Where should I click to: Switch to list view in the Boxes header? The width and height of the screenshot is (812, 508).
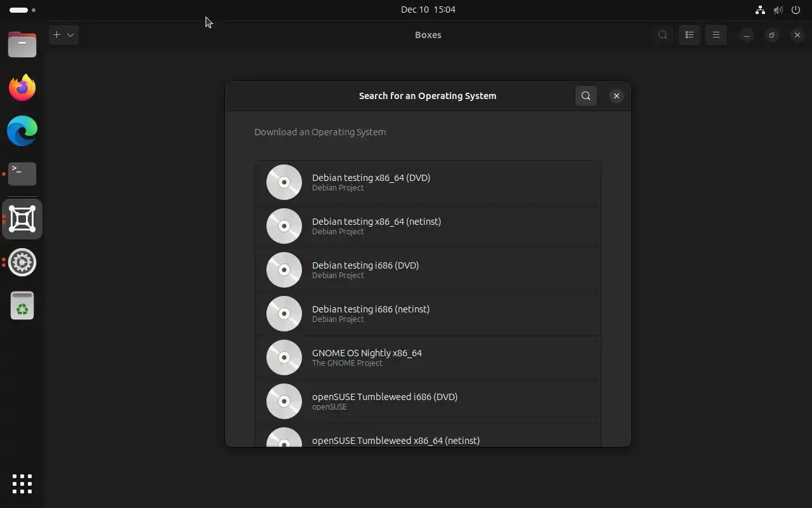[690, 35]
